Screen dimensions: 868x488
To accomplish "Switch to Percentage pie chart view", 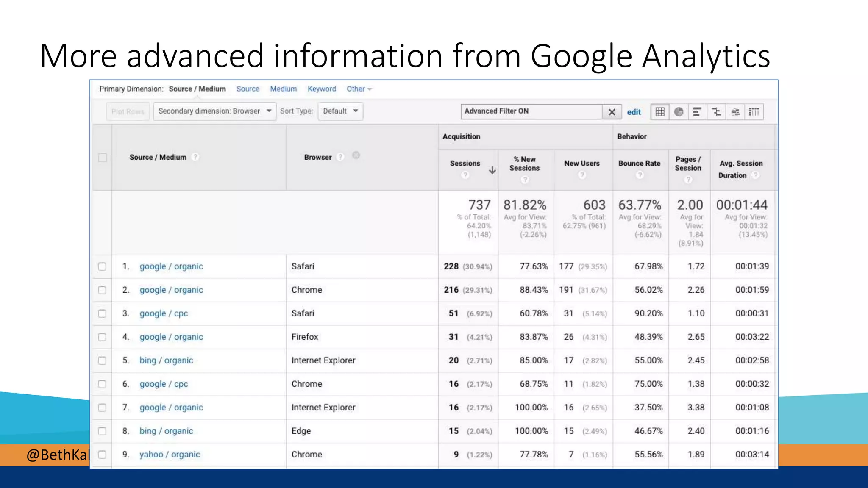I will (x=679, y=112).
